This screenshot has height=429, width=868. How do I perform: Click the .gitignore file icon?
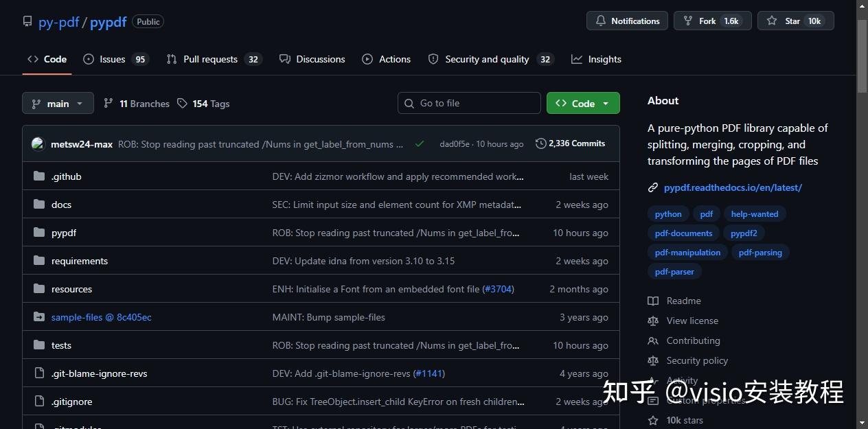click(x=39, y=402)
